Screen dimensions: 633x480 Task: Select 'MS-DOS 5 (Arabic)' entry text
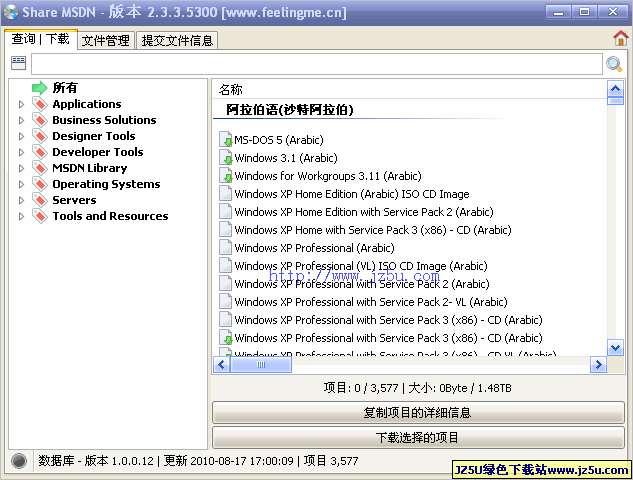tap(279, 140)
